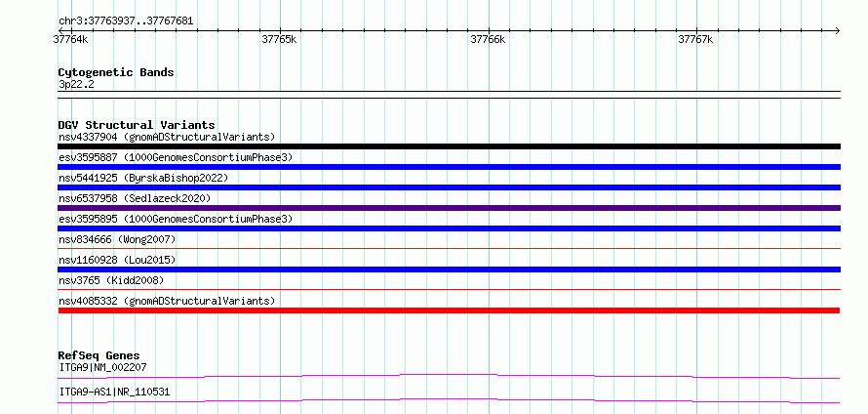Select the 3p22.2 band label
This screenshot has width=868, height=414.
pyautogui.click(x=76, y=84)
